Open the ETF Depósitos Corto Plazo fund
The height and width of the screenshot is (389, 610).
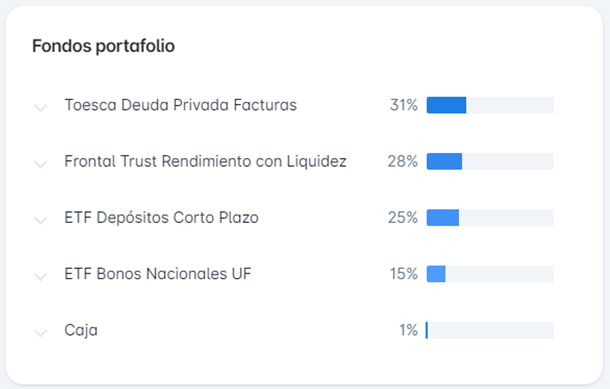pyautogui.click(x=161, y=218)
